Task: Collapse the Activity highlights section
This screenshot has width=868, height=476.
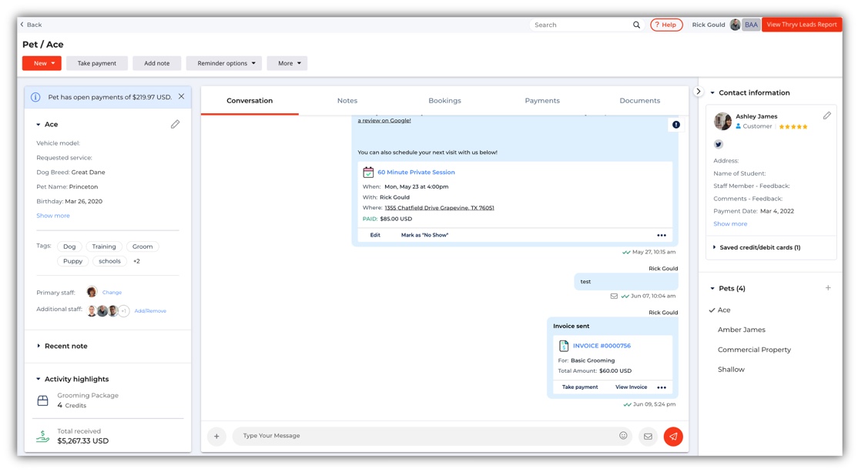Action: pos(39,379)
